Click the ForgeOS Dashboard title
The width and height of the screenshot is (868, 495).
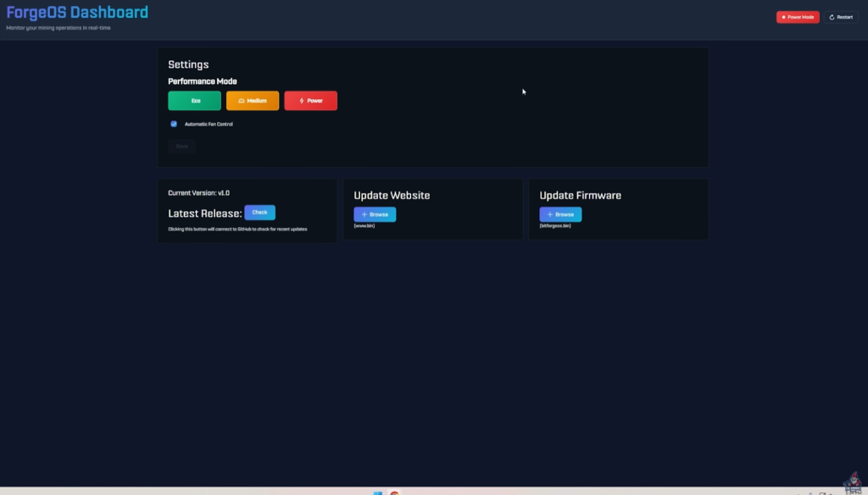pos(77,12)
